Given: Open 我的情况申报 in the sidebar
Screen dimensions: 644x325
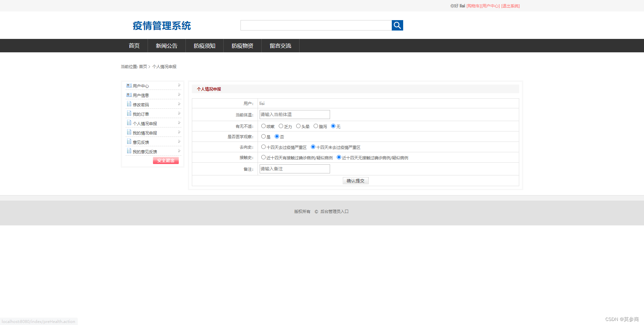Looking at the screenshot, I should 145,133.
